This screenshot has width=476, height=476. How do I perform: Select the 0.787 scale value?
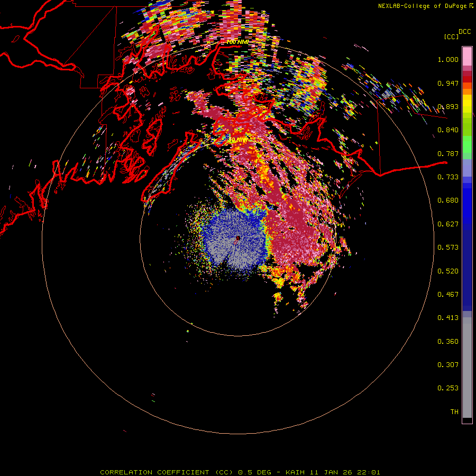click(x=448, y=153)
